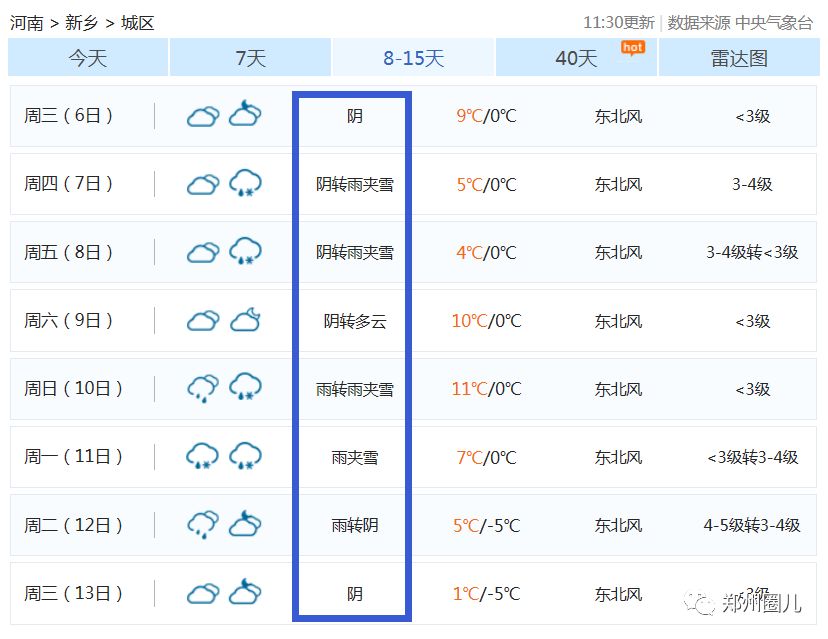The image size is (828, 639).
Task: Click the daytime cloudy icon for 周五 8日
Action: click(x=203, y=253)
